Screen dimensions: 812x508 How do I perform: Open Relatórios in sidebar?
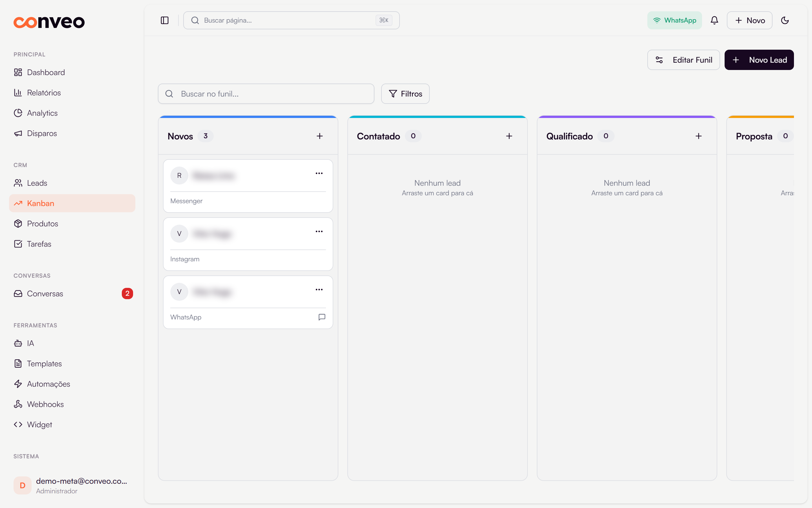coord(72,93)
